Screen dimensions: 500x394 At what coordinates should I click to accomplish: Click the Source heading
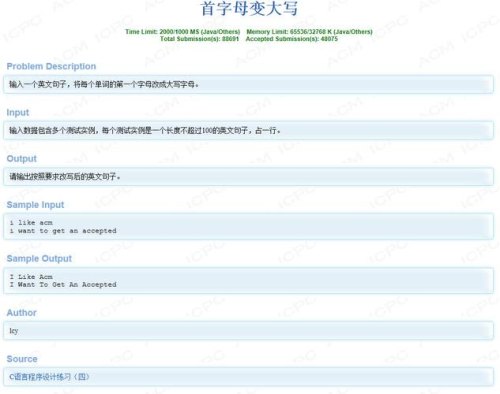pos(22,359)
